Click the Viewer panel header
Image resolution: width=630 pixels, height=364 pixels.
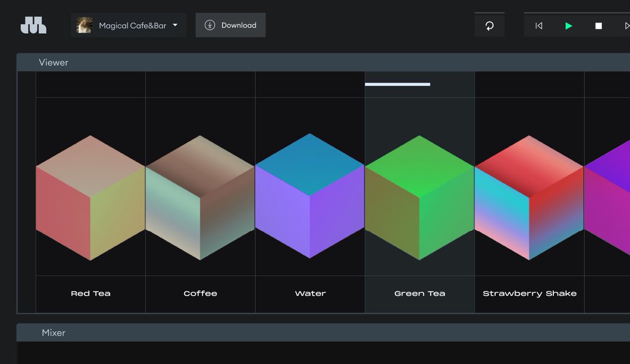(323, 62)
